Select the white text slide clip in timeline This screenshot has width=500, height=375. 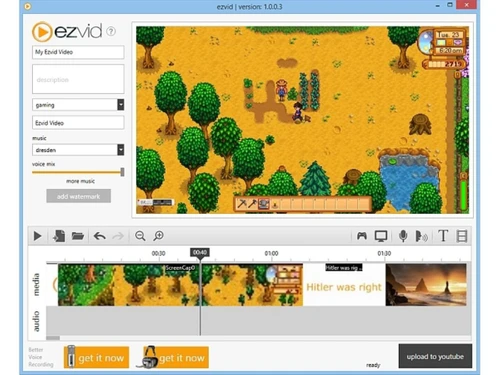click(344, 285)
